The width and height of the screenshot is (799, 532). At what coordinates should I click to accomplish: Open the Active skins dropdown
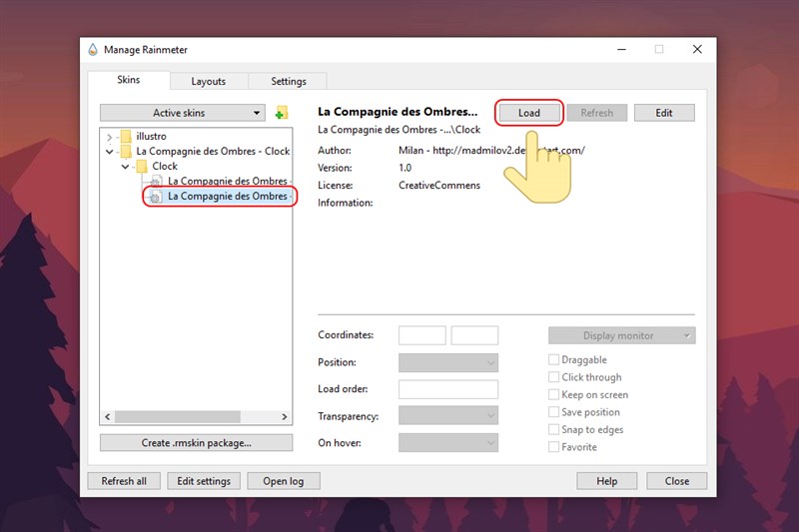tap(183, 113)
